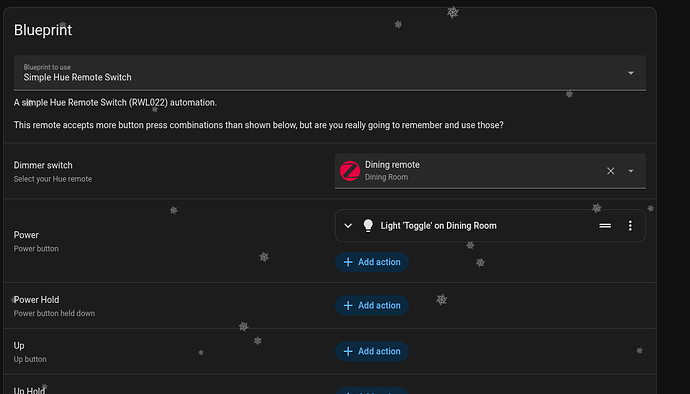Open the three-dot menu of the Light Toggle action
The width and height of the screenshot is (690, 394).
[630, 226]
